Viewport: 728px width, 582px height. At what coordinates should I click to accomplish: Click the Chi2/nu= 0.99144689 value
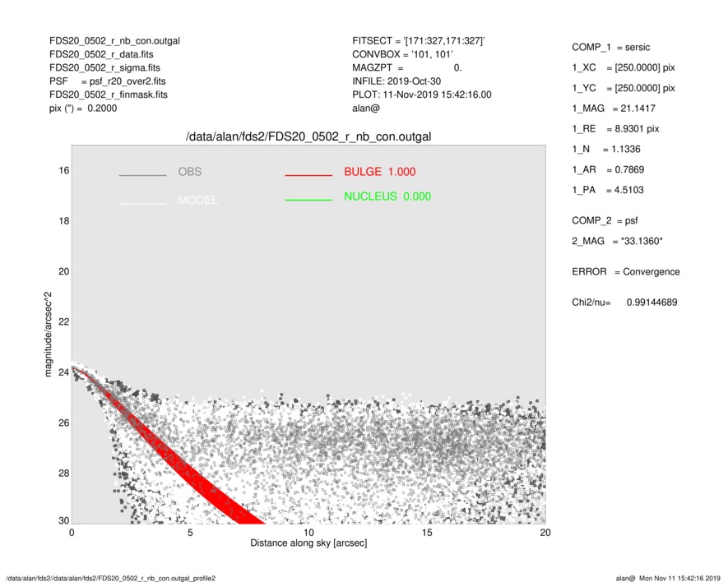click(624, 303)
